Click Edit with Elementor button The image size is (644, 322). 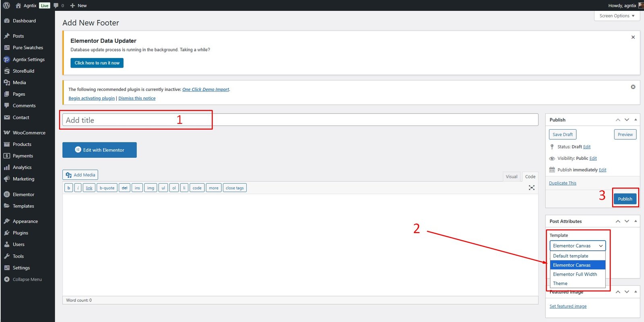click(x=99, y=150)
